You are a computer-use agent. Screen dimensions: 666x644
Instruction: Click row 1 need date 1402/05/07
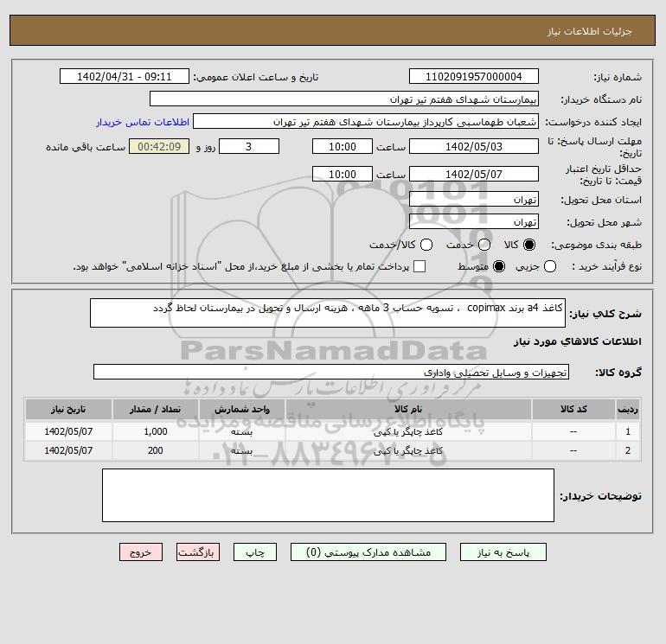coord(68,431)
